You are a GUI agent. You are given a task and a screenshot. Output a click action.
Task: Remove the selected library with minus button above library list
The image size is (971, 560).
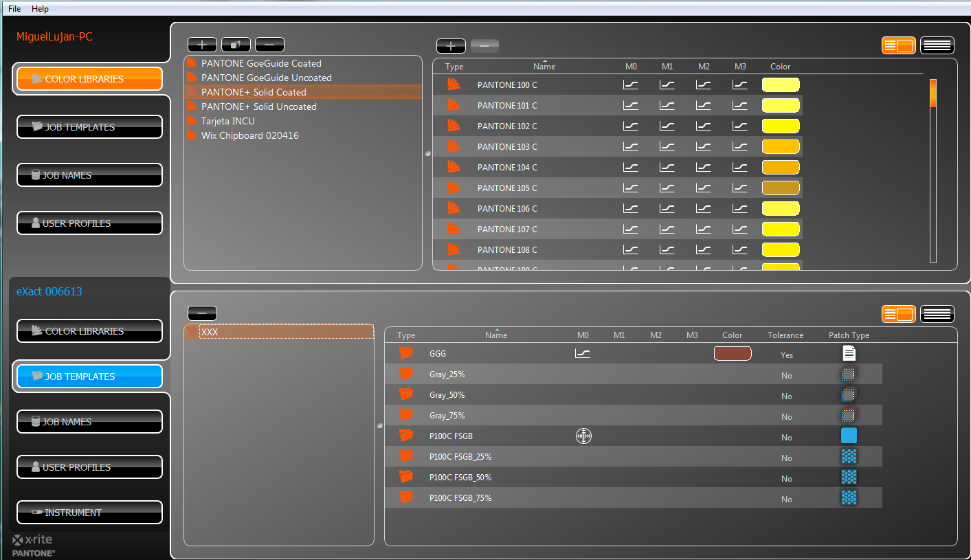coord(269,45)
